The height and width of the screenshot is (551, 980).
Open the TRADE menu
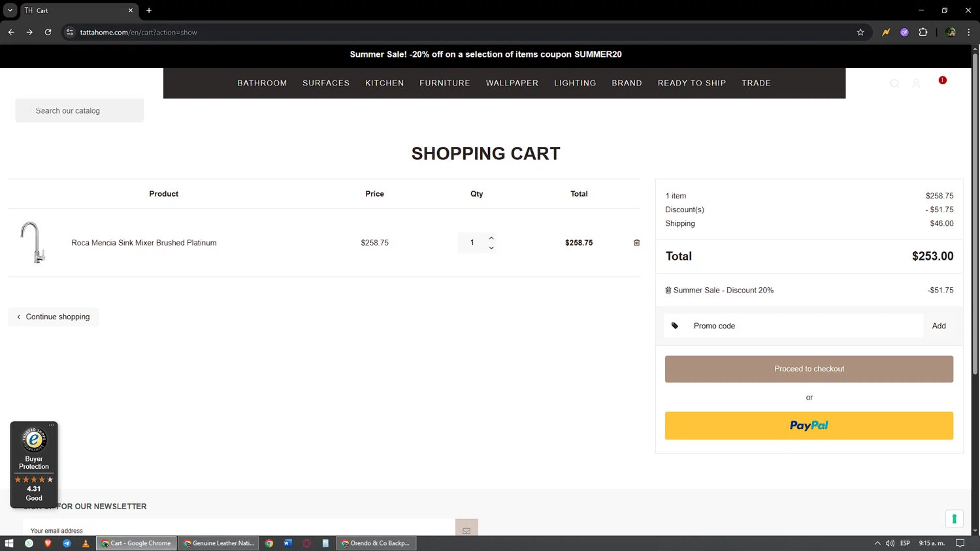pos(756,83)
